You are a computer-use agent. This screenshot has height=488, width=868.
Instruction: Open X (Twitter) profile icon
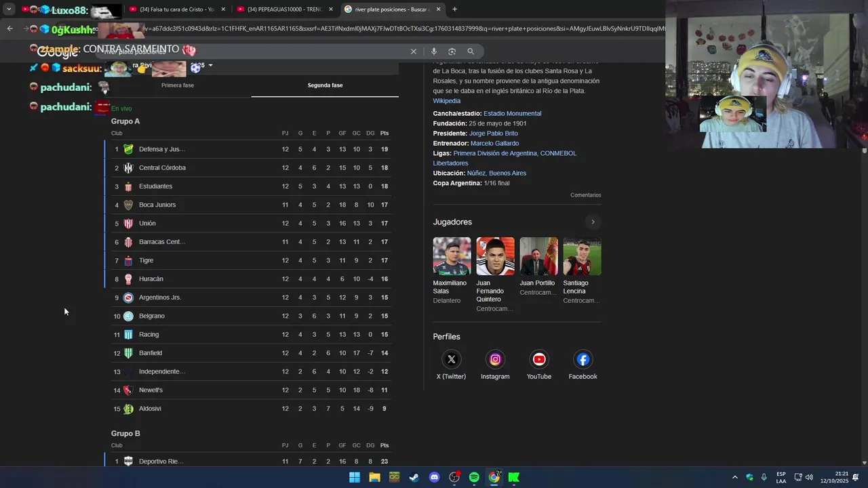point(451,359)
